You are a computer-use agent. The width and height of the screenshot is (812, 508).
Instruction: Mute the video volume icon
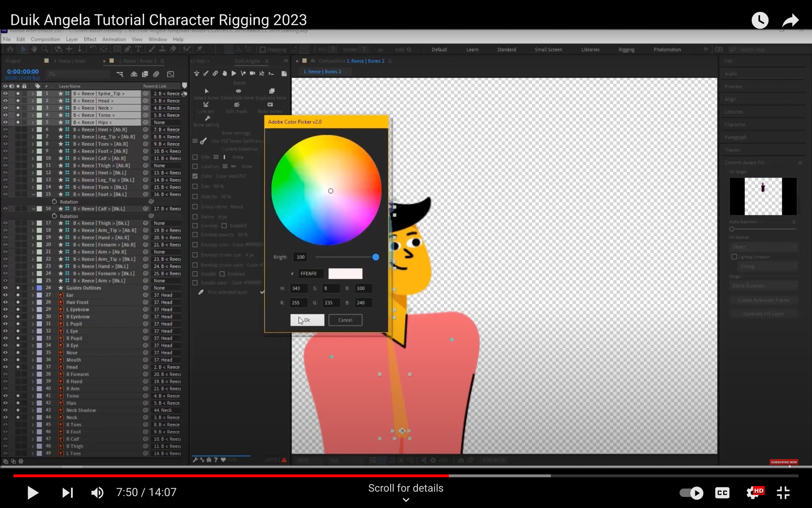click(97, 493)
